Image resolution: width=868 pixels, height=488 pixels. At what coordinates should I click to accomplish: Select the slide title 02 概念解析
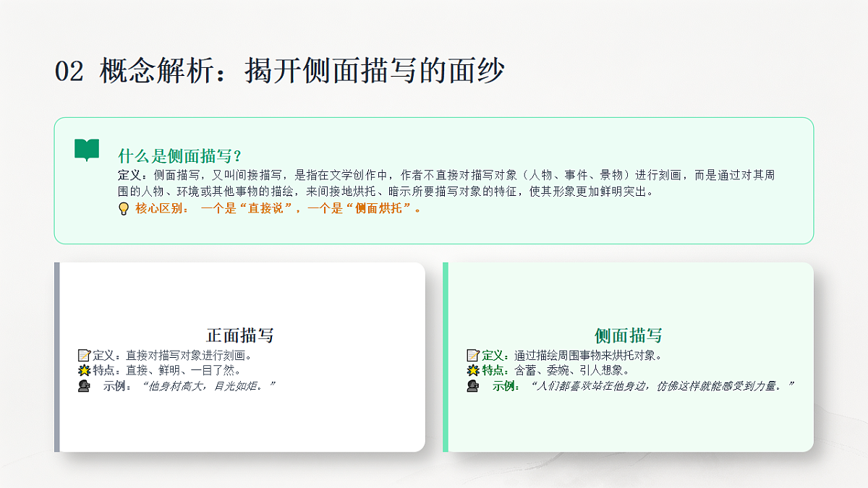click(279, 72)
